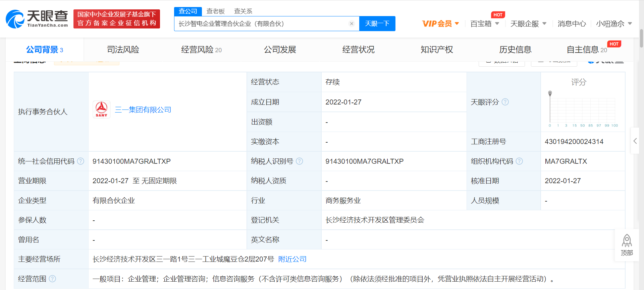Expand the 天眼企服 dropdown menu
Image resolution: width=644 pixels, height=290 pixels.
(x=528, y=24)
